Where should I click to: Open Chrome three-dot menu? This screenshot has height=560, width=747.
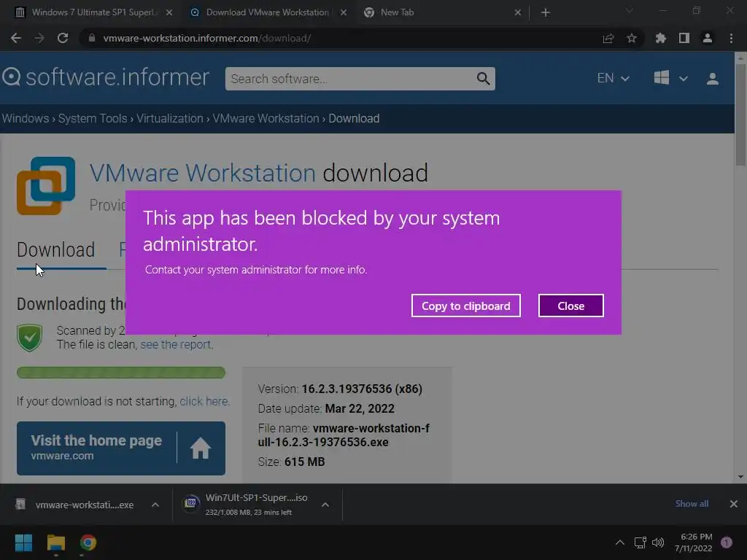click(x=731, y=38)
